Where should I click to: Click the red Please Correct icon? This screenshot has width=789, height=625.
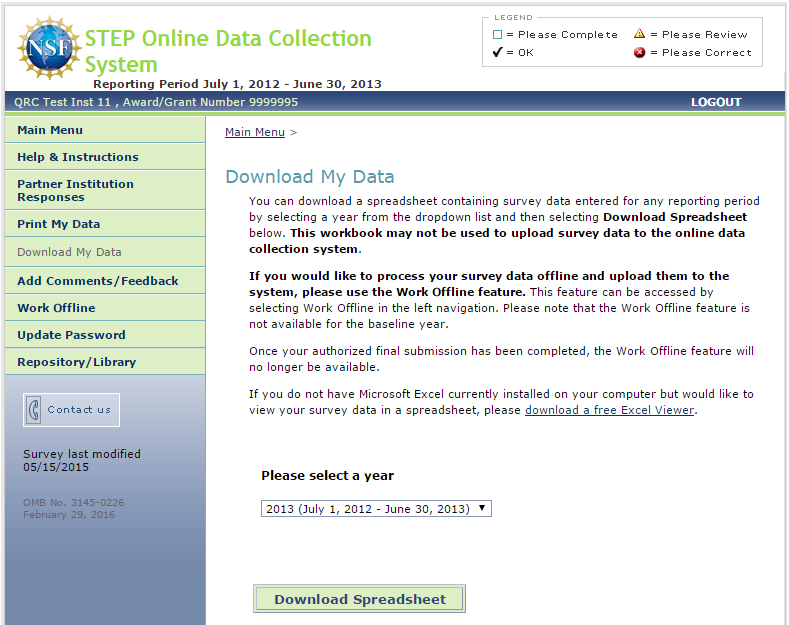click(x=639, y=53)
